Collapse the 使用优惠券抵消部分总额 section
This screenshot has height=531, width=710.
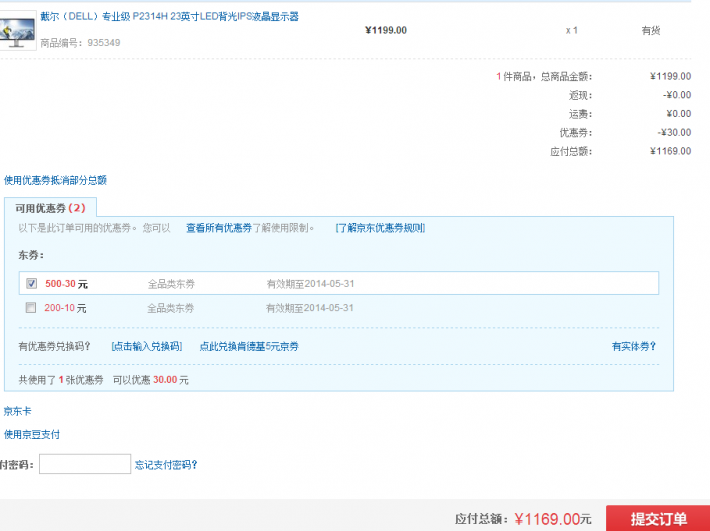(55, 180)
